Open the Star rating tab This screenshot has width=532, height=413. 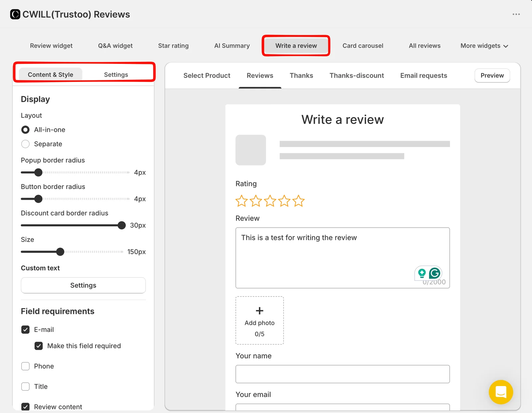coord(173,46)
